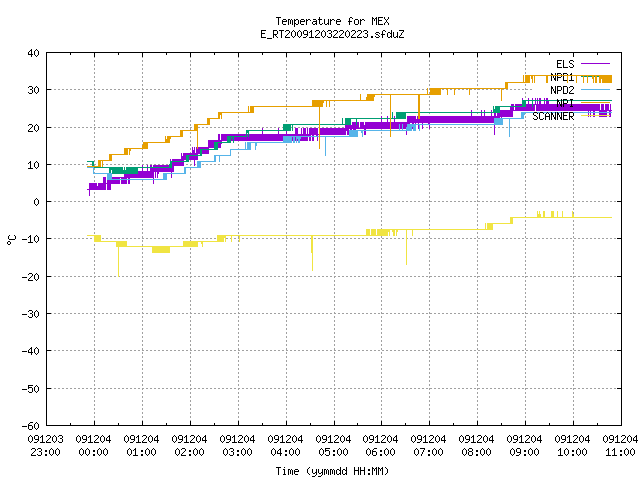Click the x-axis label 091203 23:00
Viewport: 640px width, 480px height.
click(x=46, y=446)
